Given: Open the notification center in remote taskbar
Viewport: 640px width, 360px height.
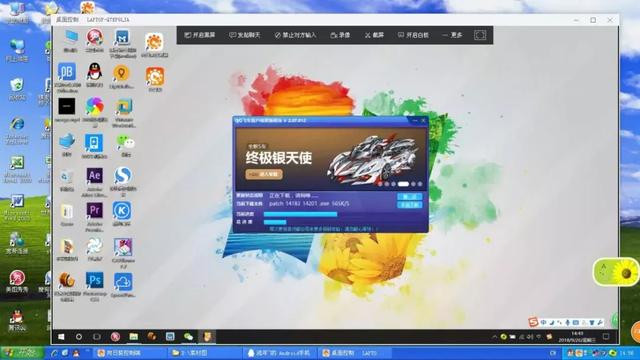Looking at the screenshot, I should 606,337.
